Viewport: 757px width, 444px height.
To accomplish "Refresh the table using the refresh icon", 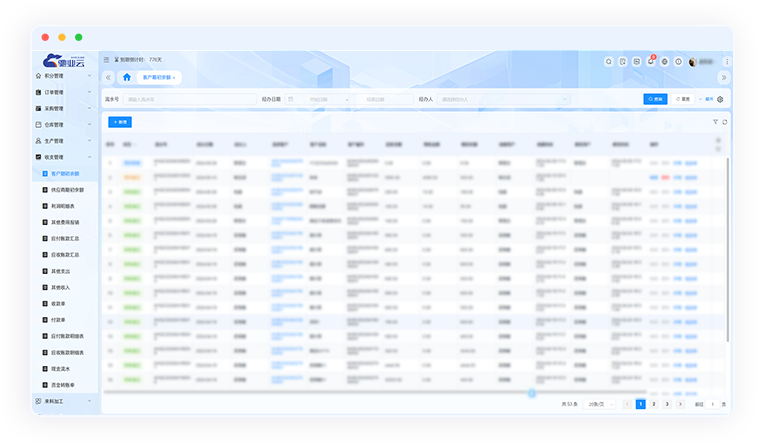I will 724,122.
